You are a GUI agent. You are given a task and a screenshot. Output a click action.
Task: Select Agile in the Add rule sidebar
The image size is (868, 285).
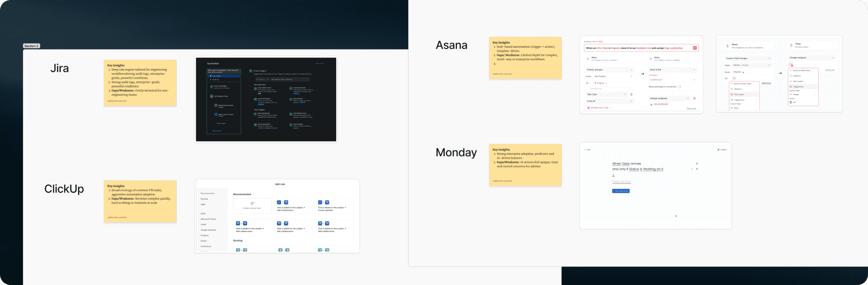203,204
